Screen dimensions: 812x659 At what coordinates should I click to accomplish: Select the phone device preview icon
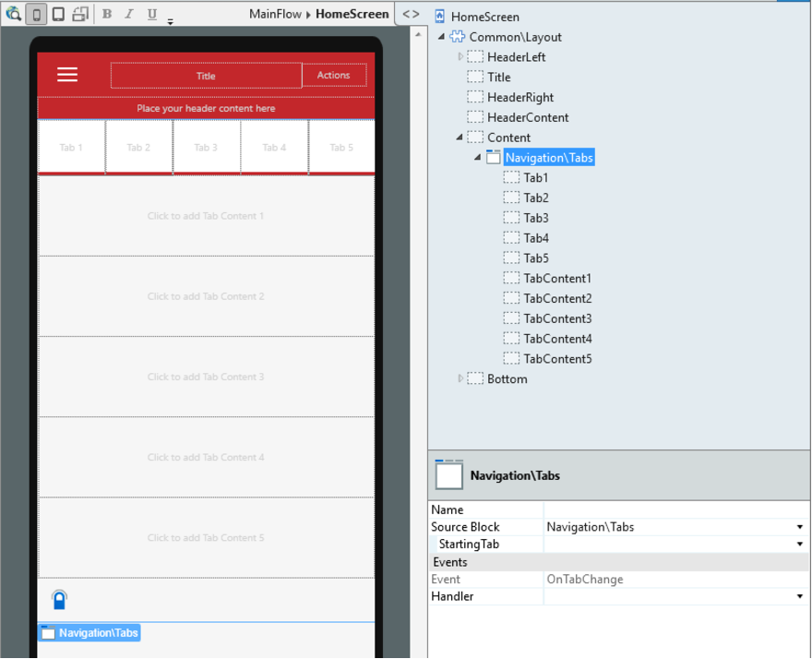(x=36, y=14)
